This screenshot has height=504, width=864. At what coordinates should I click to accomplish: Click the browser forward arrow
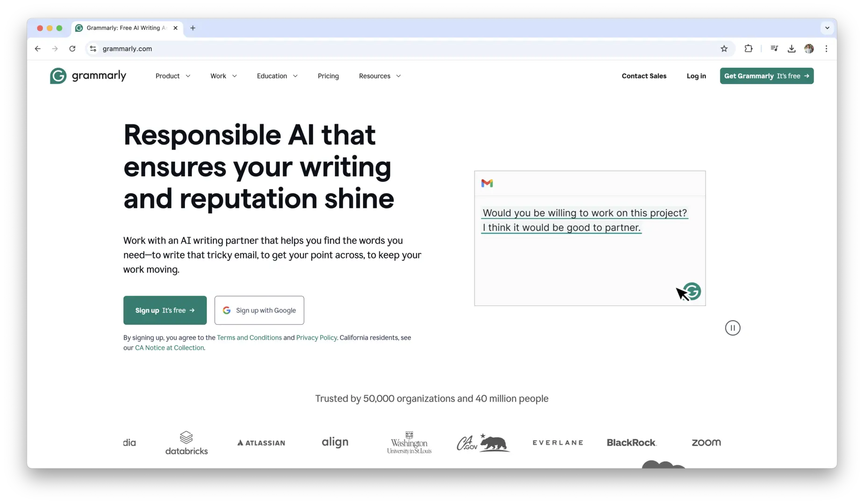pyautogui.click(x=55, y=49)
